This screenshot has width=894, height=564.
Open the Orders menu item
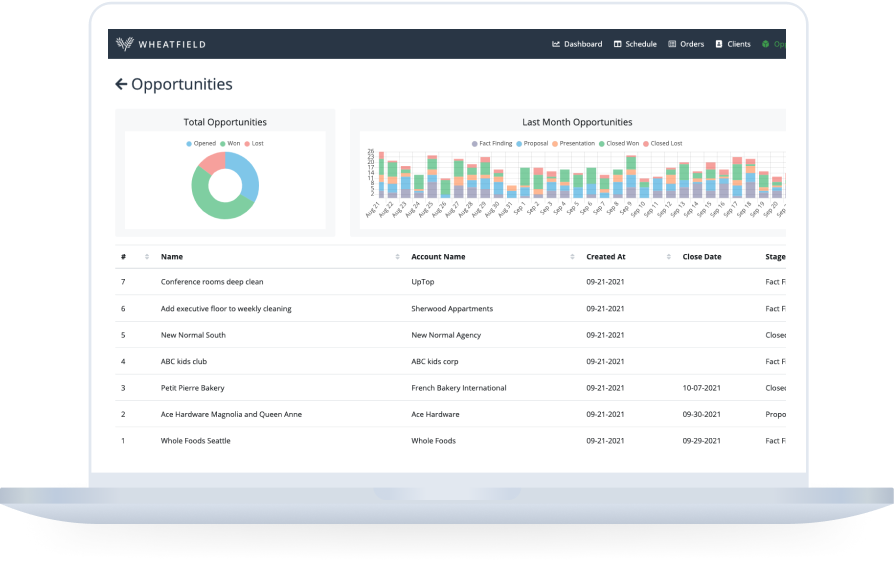pyautogui.click(x=686, y=44)
